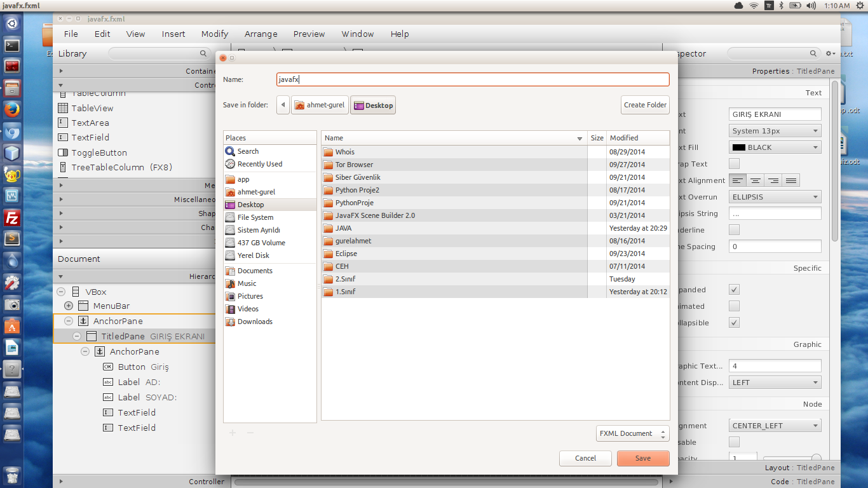Click the Inspector vertical scrollbar
This screenshot has width=868, height=488.
[835, 161]
